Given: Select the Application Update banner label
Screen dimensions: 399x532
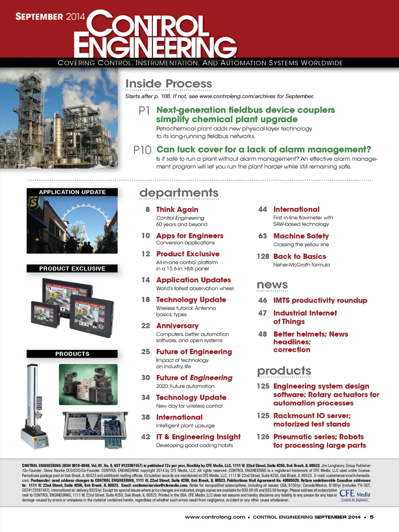Looking at the screenshot, I should pos(72,192).
